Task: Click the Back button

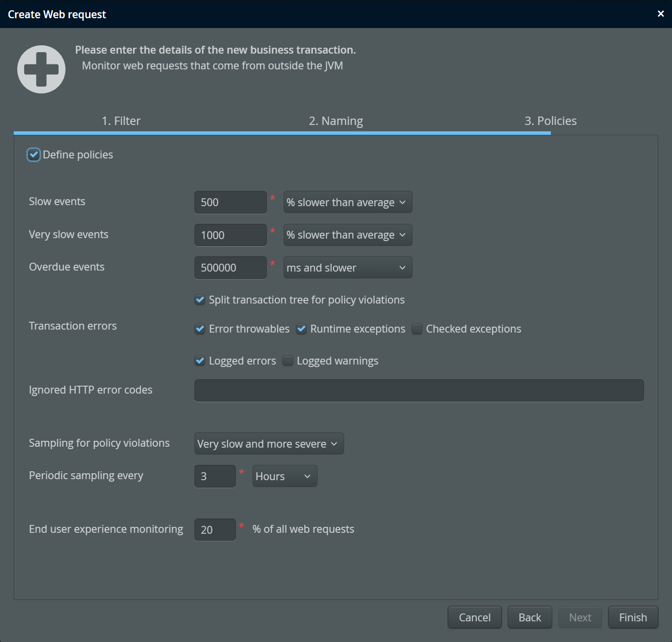Action: click(x=530, y=617)
